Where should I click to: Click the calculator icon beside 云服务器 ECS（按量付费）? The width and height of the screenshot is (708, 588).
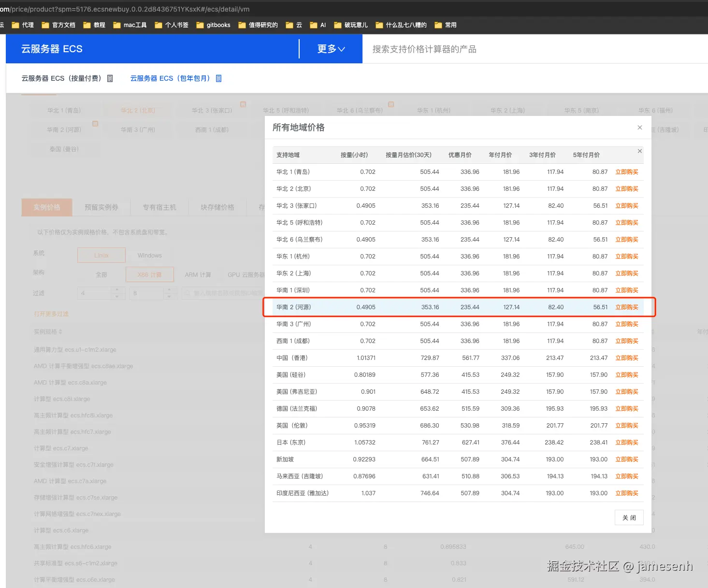(x=110, y=78)
